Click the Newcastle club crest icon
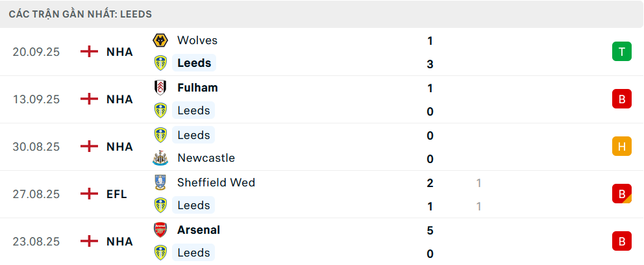 point(160,158)
